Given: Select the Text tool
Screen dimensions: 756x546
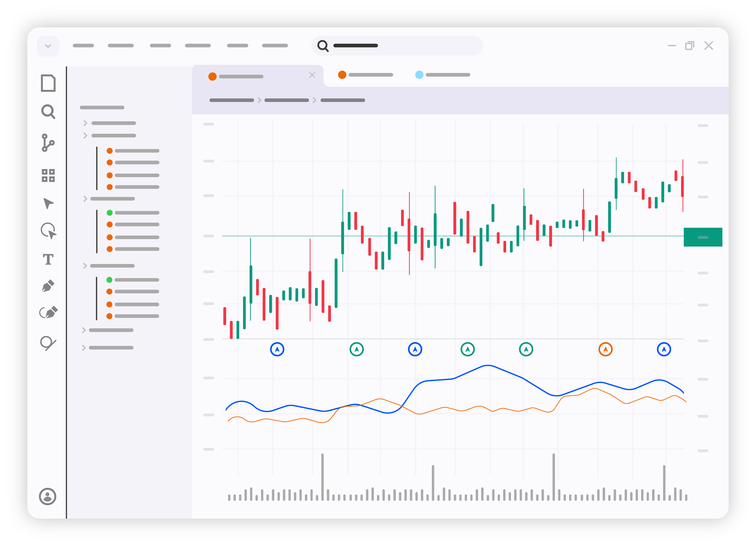Looking at the screenshot, I should click(x=48, y=259).
